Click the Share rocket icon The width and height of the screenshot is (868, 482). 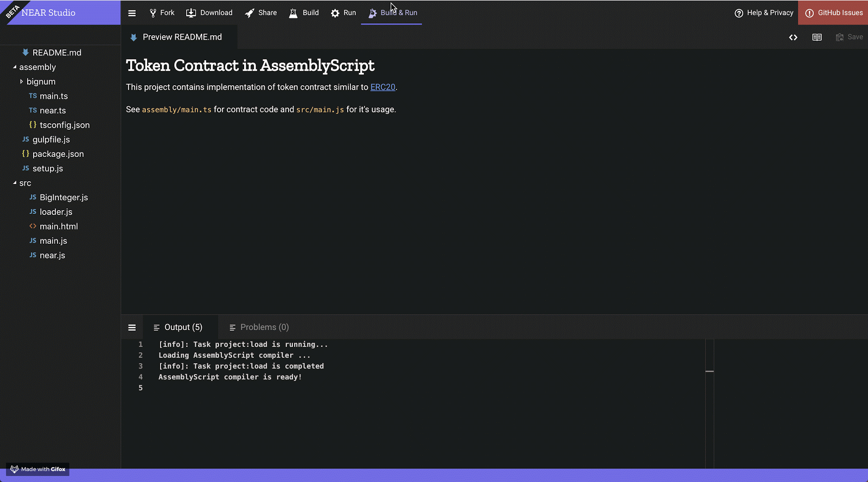coord(250,13)
